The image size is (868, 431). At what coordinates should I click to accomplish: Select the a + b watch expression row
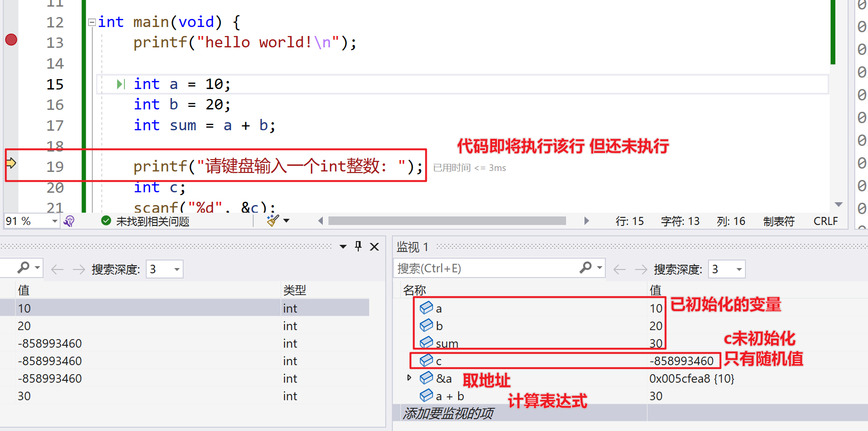pyautogui.click(x=630, y=396)
